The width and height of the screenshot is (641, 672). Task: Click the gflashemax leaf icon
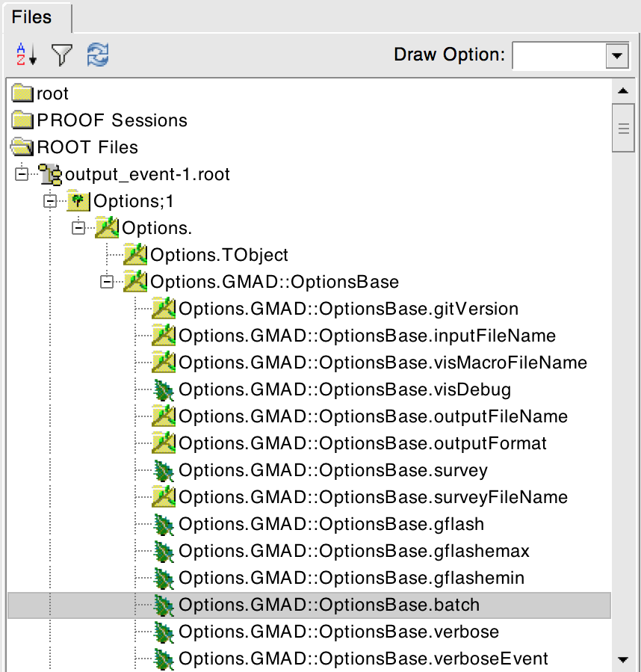pos(164,552)
